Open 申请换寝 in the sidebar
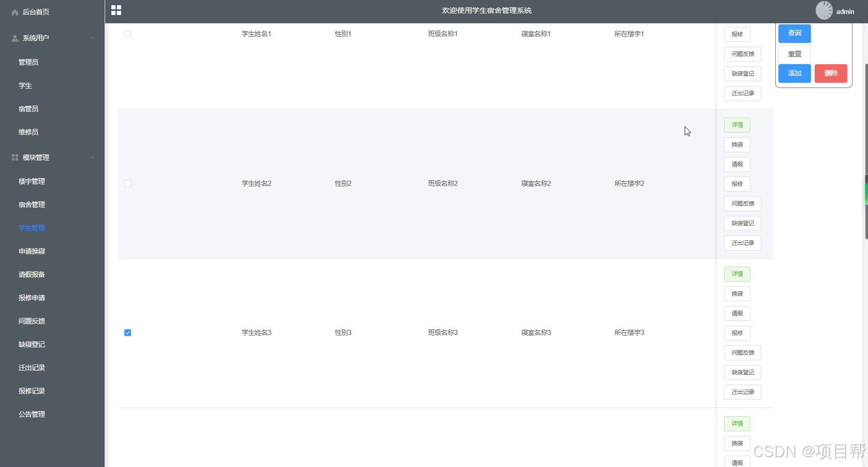Image resolution: width=868 pixels, height=467 pixels. [32, 251]
